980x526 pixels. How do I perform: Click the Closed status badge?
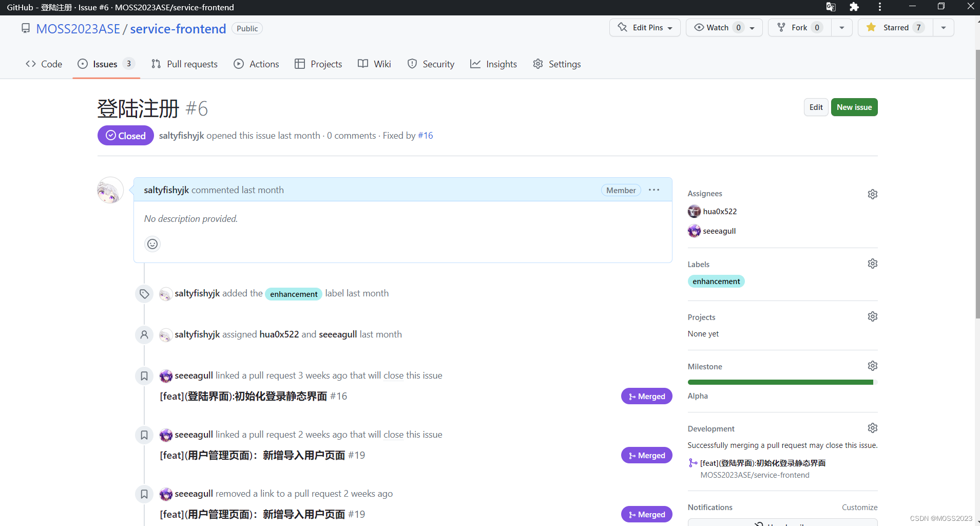[126, 136]
